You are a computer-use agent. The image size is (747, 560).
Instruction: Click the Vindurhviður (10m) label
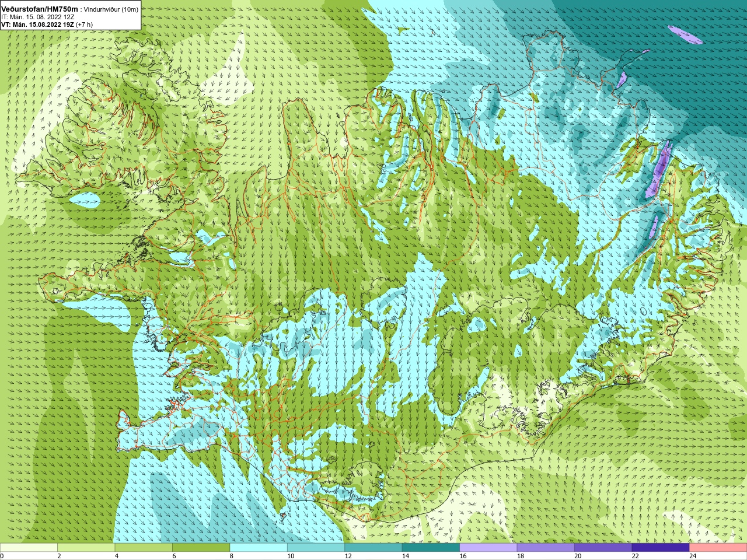(111, 10)
